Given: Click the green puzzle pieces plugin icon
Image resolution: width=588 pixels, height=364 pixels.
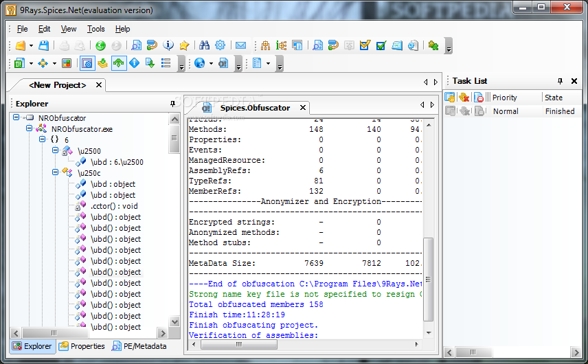Looking at the screenshot, I should point(433,46).
